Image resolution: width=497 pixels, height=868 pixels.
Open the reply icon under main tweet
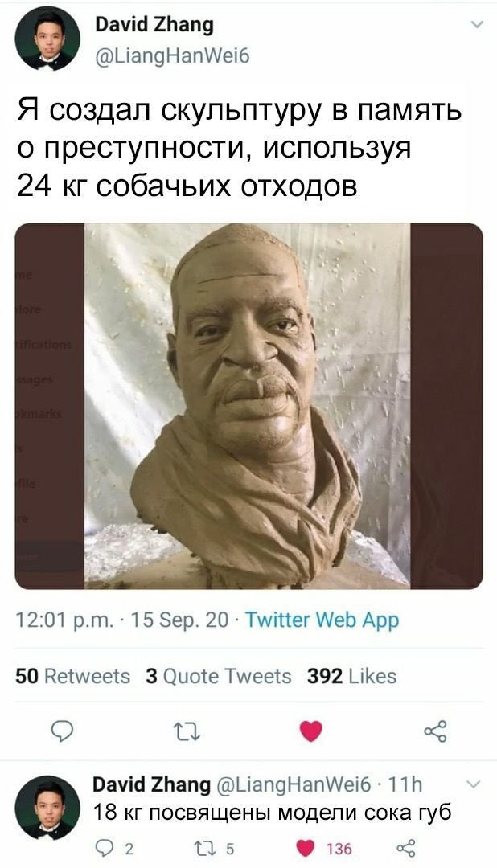coord(64,732)
